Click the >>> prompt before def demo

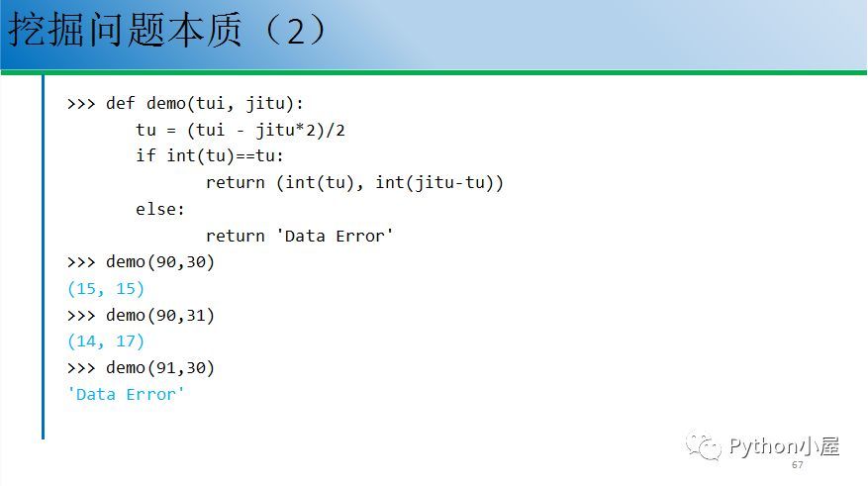pos(81,104)
